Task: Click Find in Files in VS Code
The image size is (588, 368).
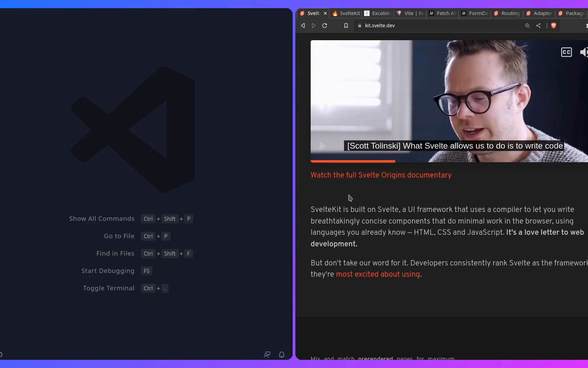Action: [115, 254]
